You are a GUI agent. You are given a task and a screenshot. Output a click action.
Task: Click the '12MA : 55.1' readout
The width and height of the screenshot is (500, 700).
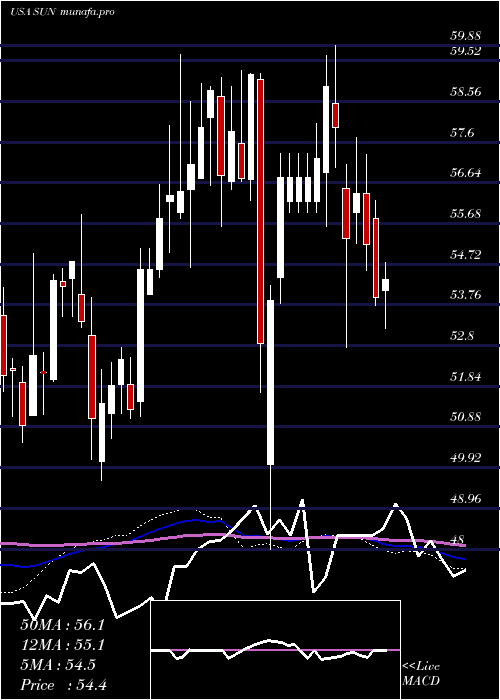tap(62, 645)
